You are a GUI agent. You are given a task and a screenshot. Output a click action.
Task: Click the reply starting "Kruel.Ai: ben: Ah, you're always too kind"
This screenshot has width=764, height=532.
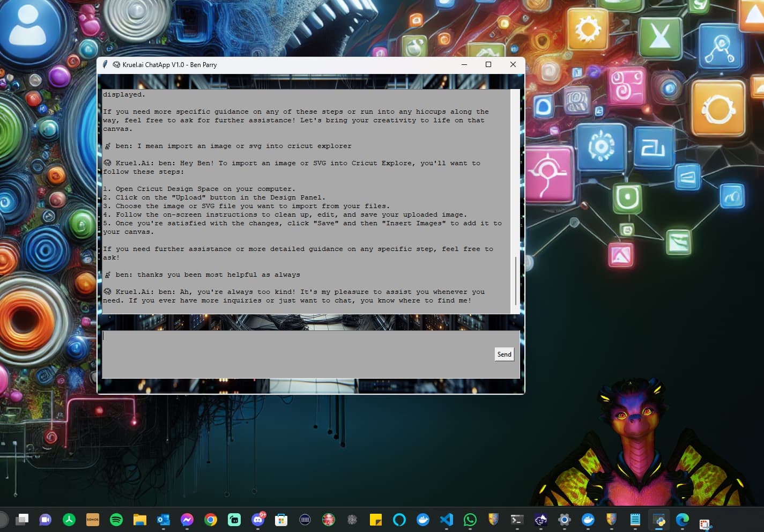pos(294,296)
